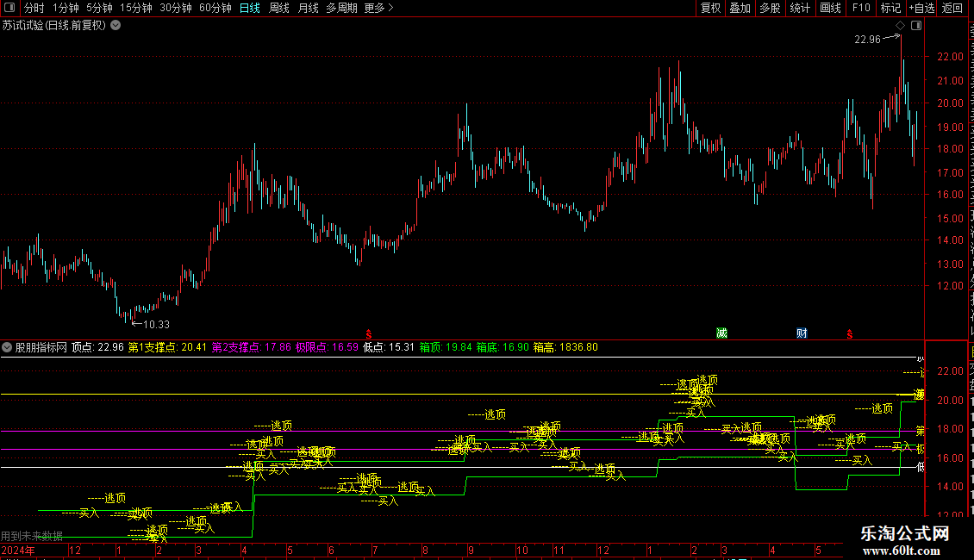Click the diamond icon at chart top right

coord(900,26)
